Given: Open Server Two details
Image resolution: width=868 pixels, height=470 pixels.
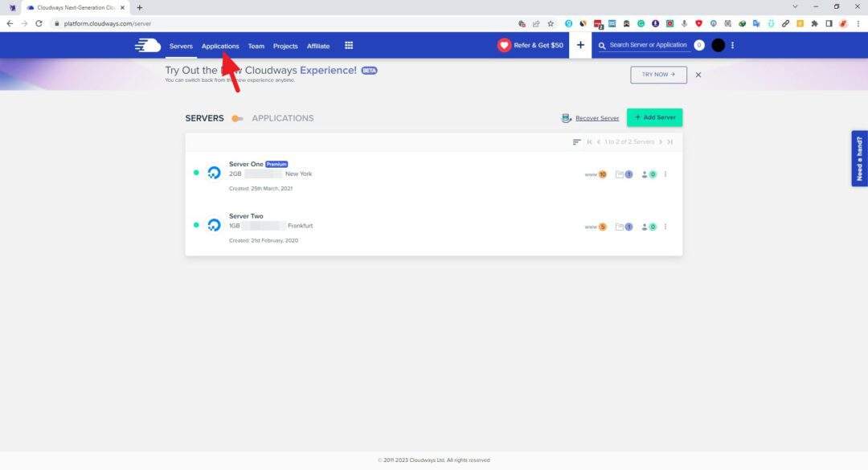Looking at the screenshot, I should [x=246, y=216].
